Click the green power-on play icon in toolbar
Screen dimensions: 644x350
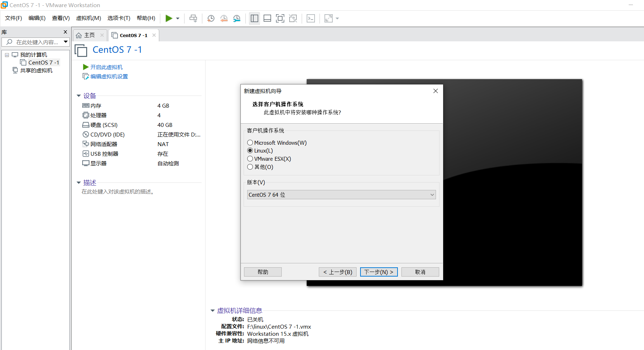pos(169,18)
